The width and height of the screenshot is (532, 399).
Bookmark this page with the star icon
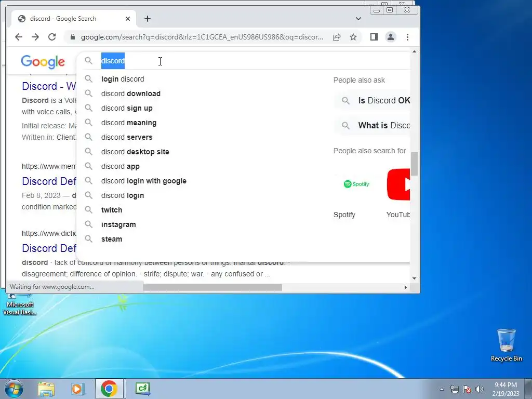click(x=353, y=37)
